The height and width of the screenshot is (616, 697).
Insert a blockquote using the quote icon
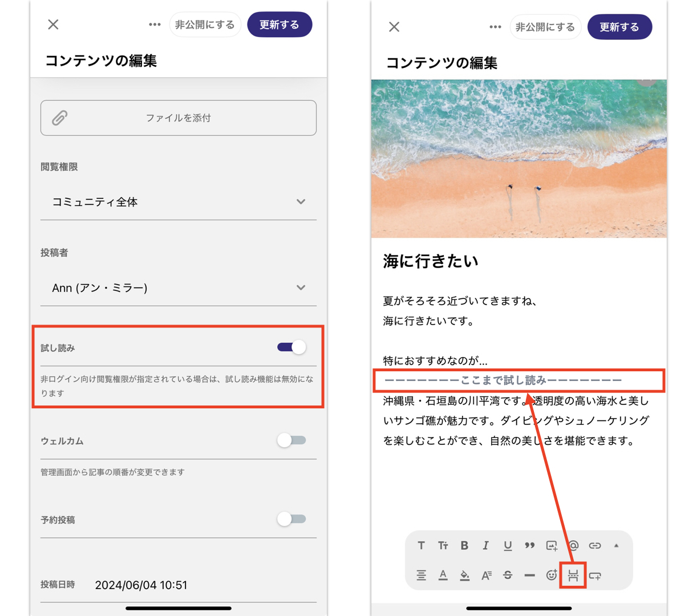(529, 546)
